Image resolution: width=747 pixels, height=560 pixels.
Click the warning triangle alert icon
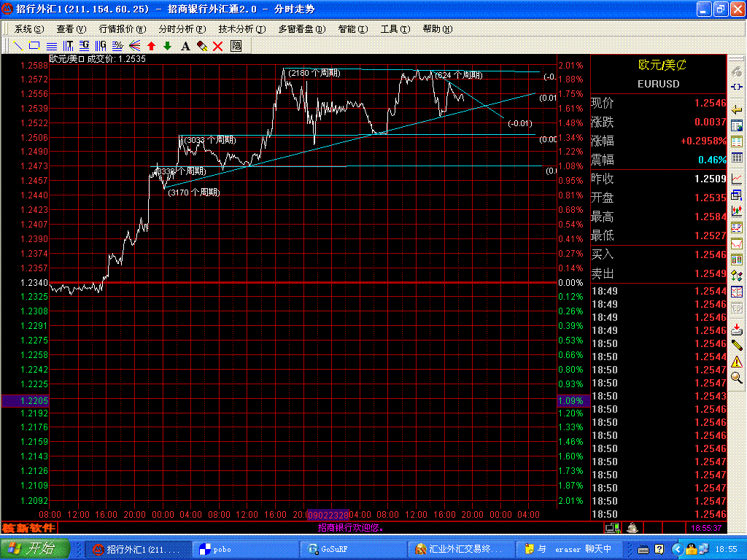737,362
